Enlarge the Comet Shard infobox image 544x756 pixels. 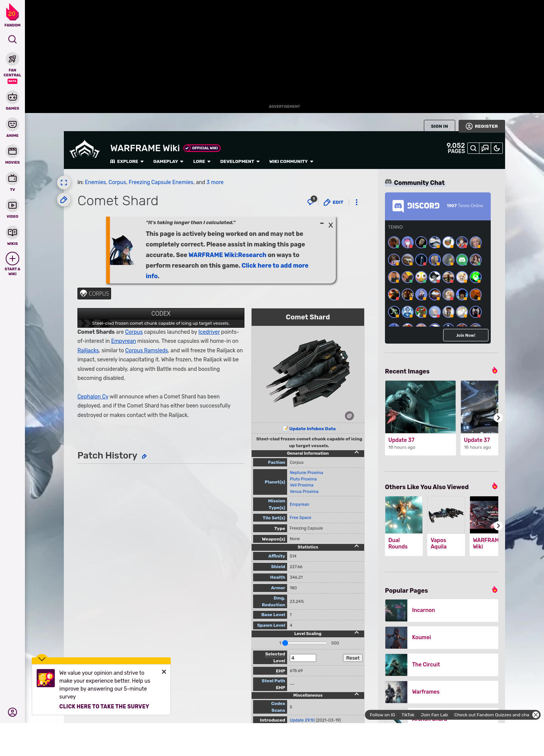349,416
